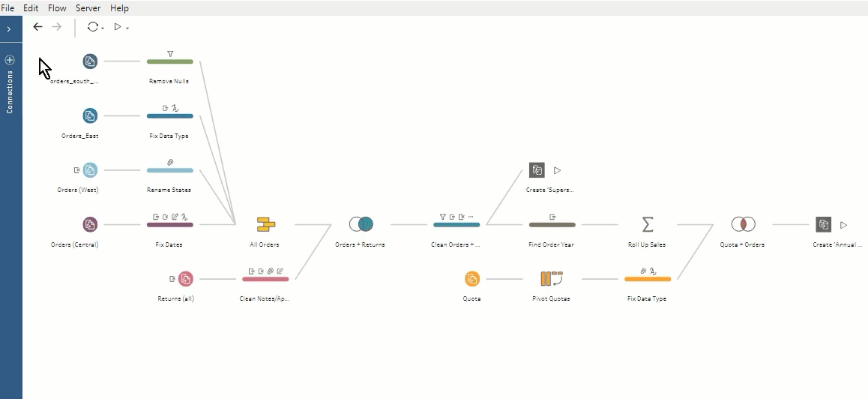Run the Create 'Supers...' output flow
Viewport: 868px width, 399px height.
pos(557,170)
